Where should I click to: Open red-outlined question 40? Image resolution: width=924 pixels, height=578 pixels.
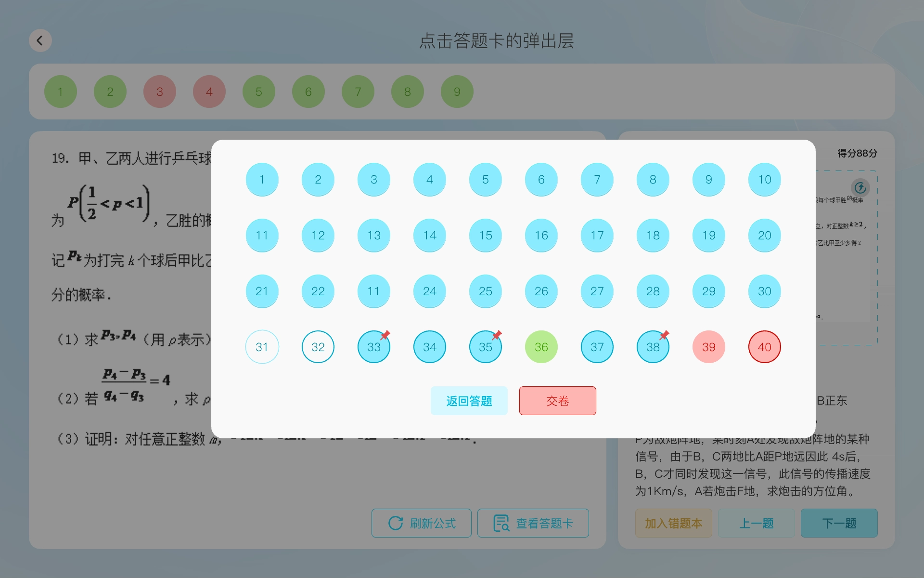764,347
